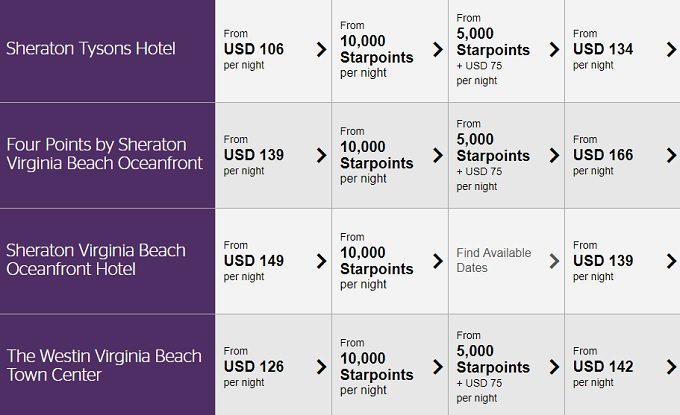Click arrow next to Sheraton Tysons 10,000 Starpoints

pyautogui.click(x=438, y=49)
